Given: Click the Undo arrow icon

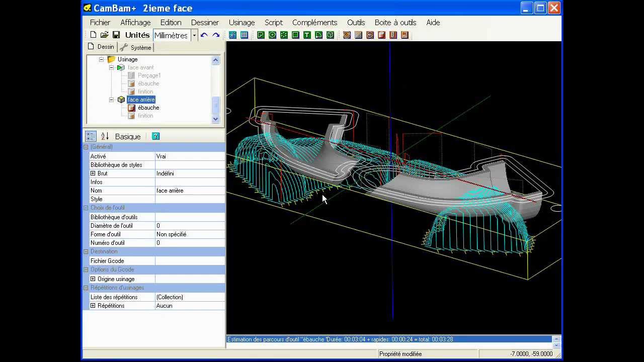Looking at the screenshot, I should 204,35.
